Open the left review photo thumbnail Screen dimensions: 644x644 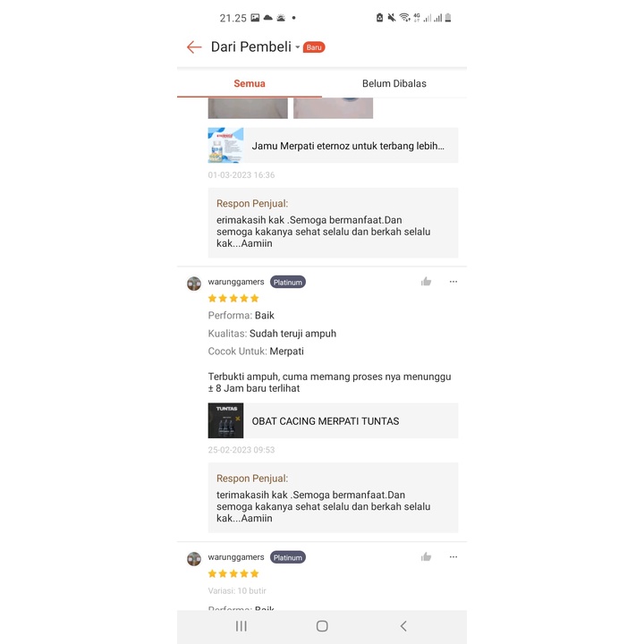tap(248, 108)
